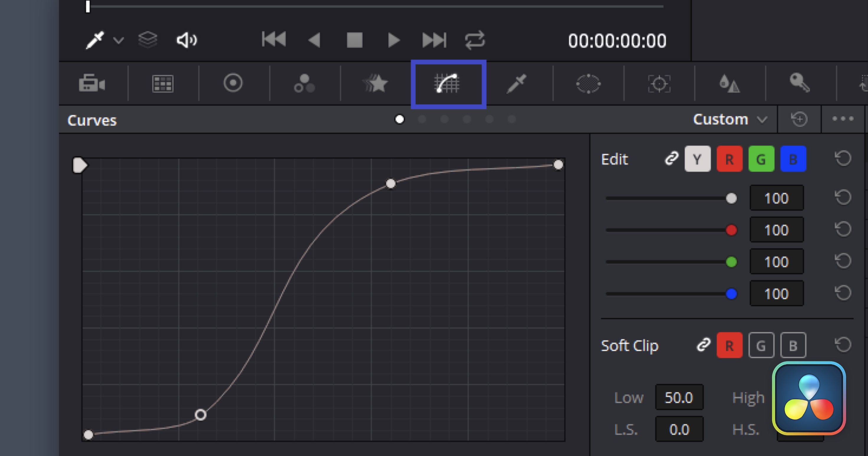Toggle the Y luminance channel button
868x456 pixels.
(697, 159)
